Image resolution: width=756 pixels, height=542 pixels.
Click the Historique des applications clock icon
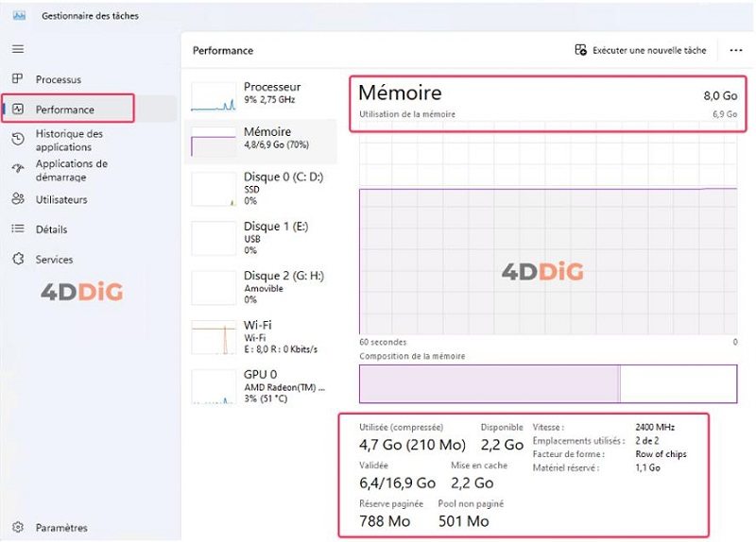click(18, 139)
